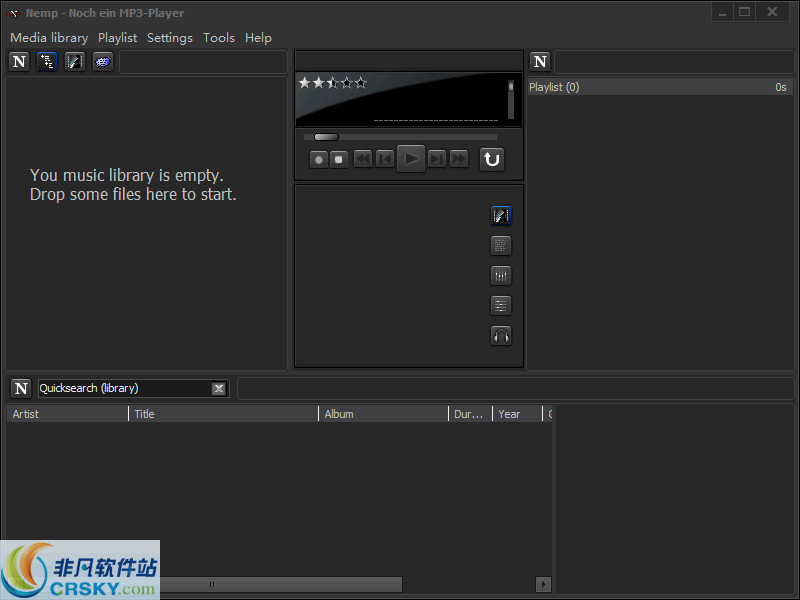Select the cover display panel icon

[500, 215]
